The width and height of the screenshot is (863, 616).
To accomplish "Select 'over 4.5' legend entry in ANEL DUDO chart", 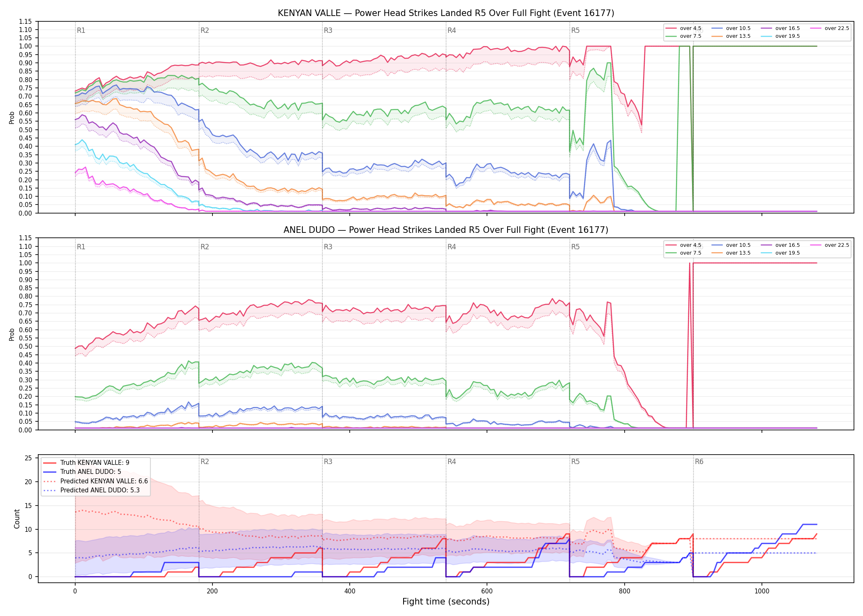I will pos(683,245).
